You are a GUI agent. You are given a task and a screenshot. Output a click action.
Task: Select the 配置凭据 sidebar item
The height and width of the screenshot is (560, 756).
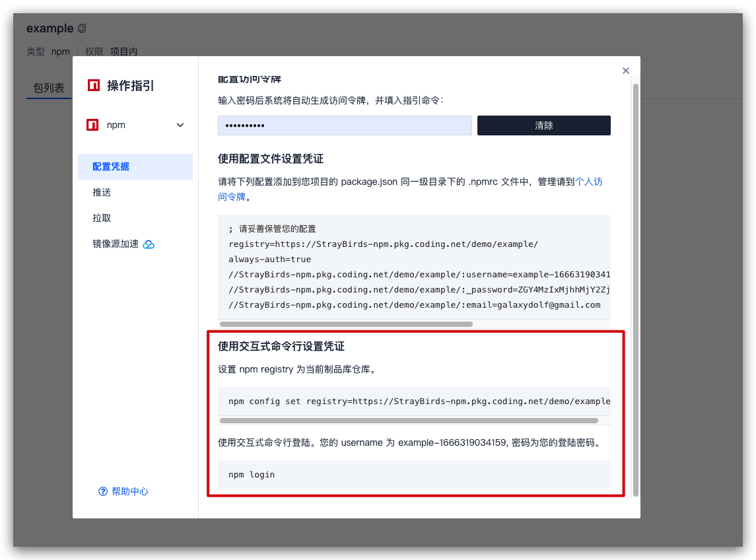click(x=135, y=166)
